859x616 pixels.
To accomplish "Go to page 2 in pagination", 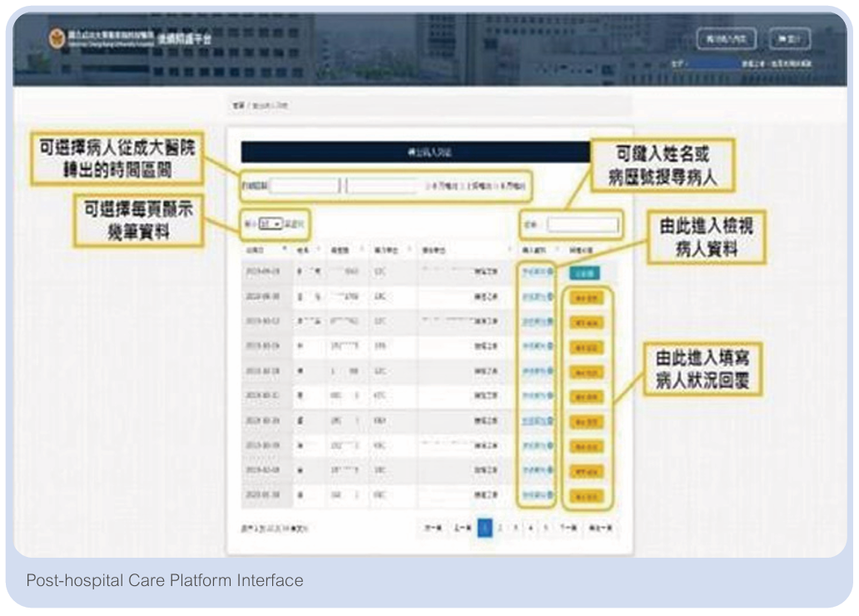I will coord(500,528).
